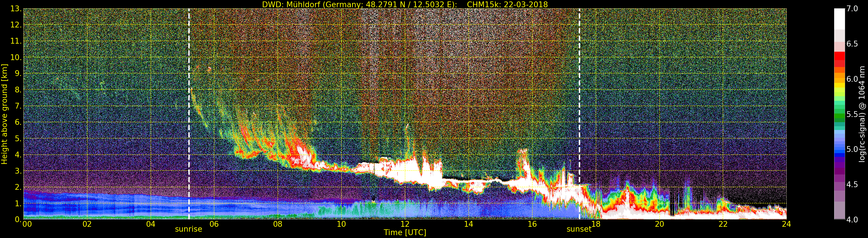Click the height axis tick '6.'
This screenshot has width=868, height=238.
tap(18, 122)
